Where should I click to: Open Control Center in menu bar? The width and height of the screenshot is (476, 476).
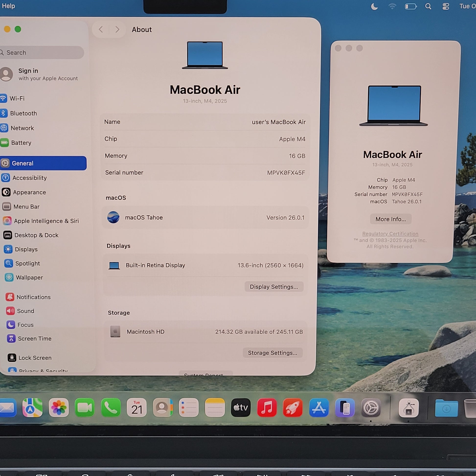click(445, 6)
